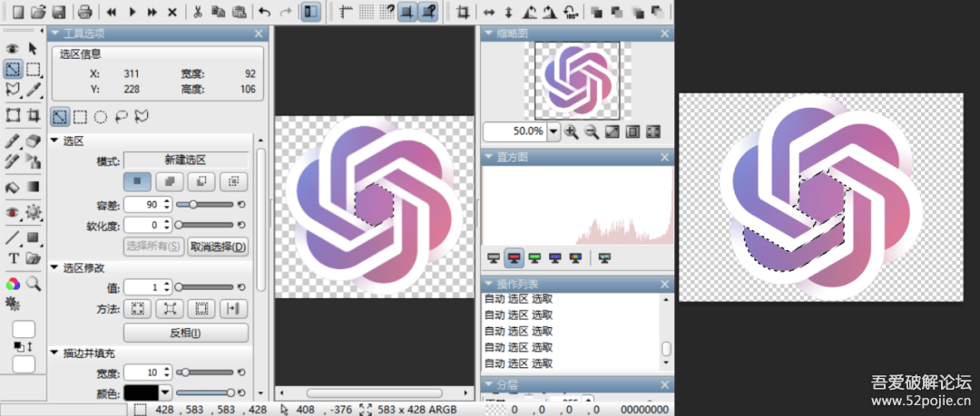
Task: Increase the 宽度 stroke width stepper
Action: coord(167,369)
